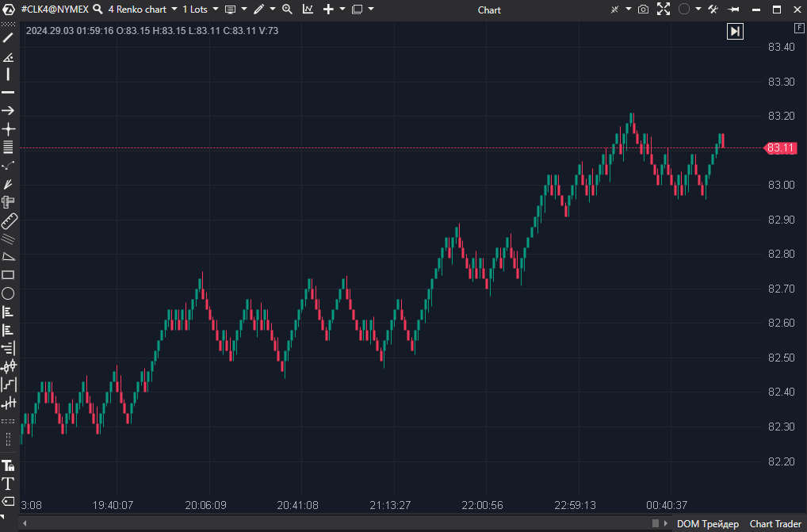
Task: Open symbol search next to #CLK4@NYMEX
Action: pyautogui.click(x=98, y=10)
